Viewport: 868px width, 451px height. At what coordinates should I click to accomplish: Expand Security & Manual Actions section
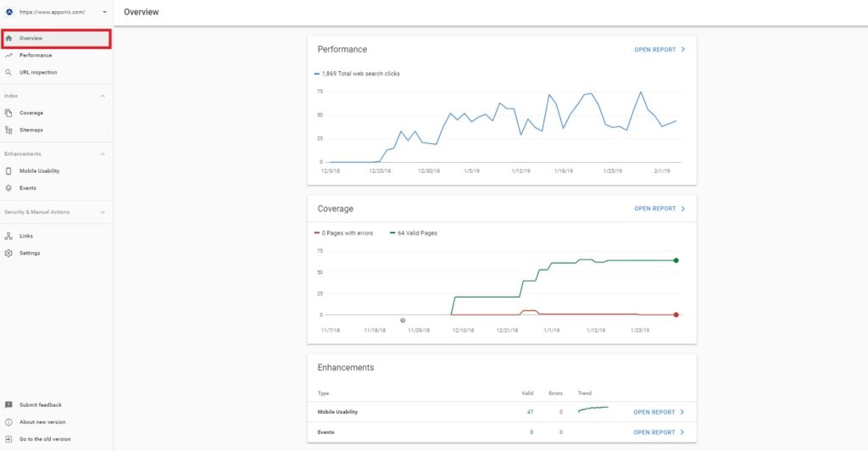(x=103, y=212)
